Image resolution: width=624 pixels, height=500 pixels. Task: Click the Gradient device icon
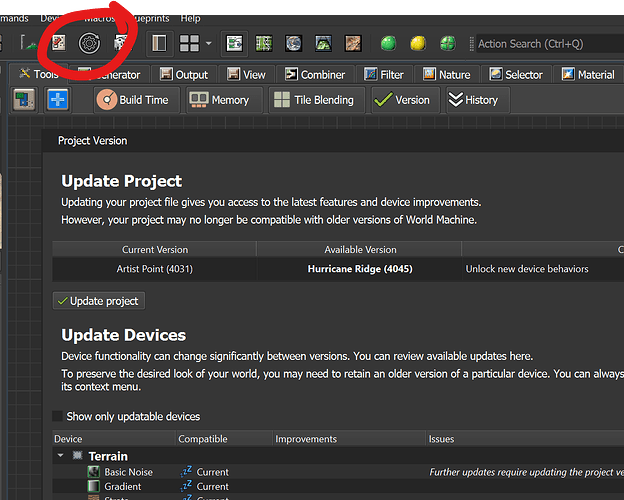(x=94, y=486)
